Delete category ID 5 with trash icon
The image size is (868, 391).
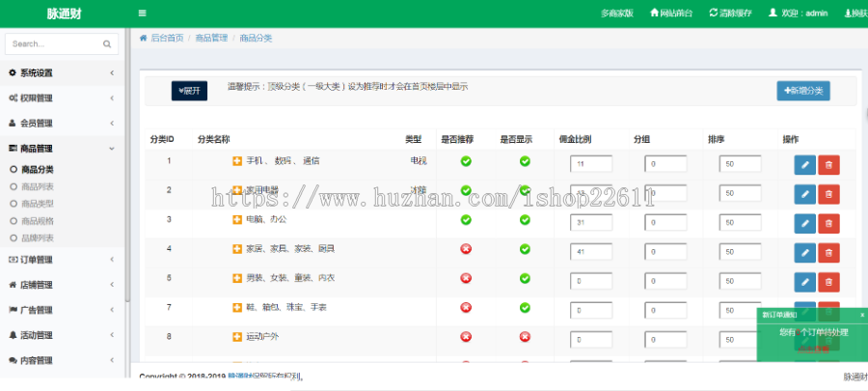pyautogui.click(x=828, y=282)
